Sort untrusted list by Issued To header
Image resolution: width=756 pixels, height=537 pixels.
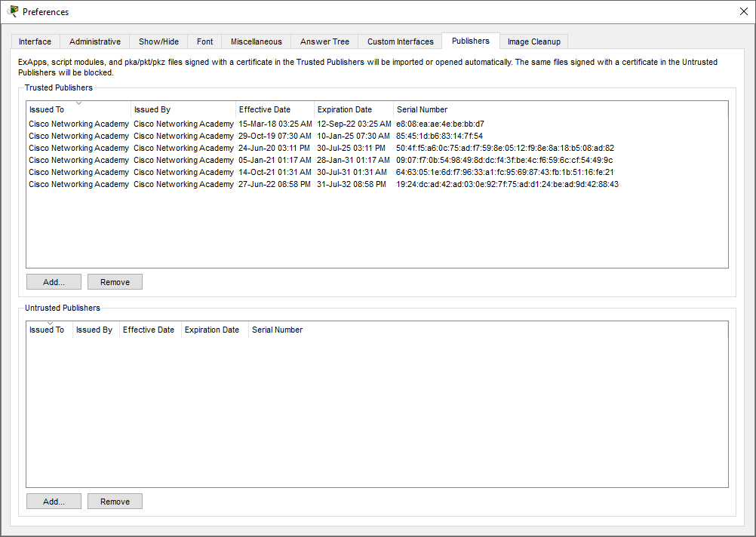49,330
